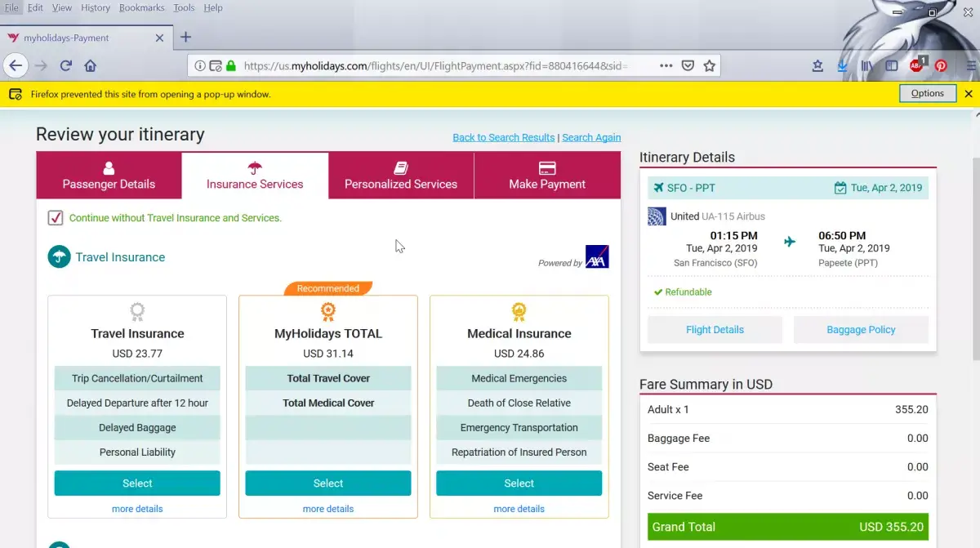Select the MyHolidays TOTAL plan button
The width and height of the screenshot is (980, 548).
(328, 483)
